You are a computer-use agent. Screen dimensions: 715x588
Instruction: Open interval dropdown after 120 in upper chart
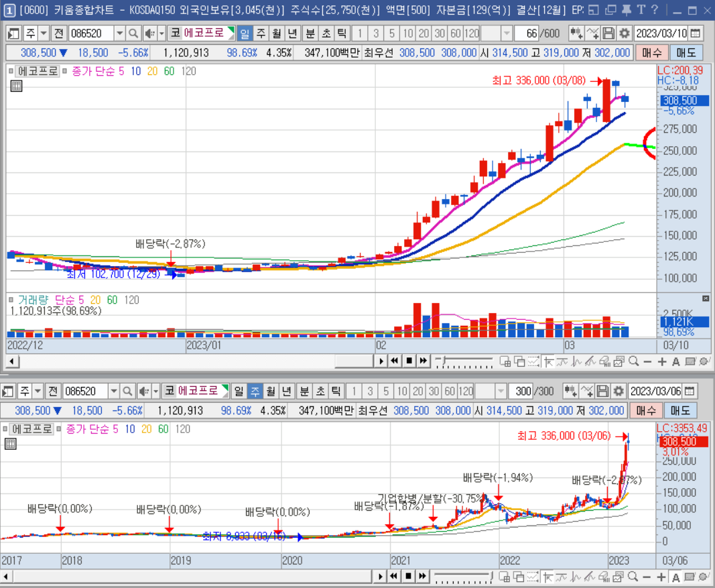(x=506, y=34)
